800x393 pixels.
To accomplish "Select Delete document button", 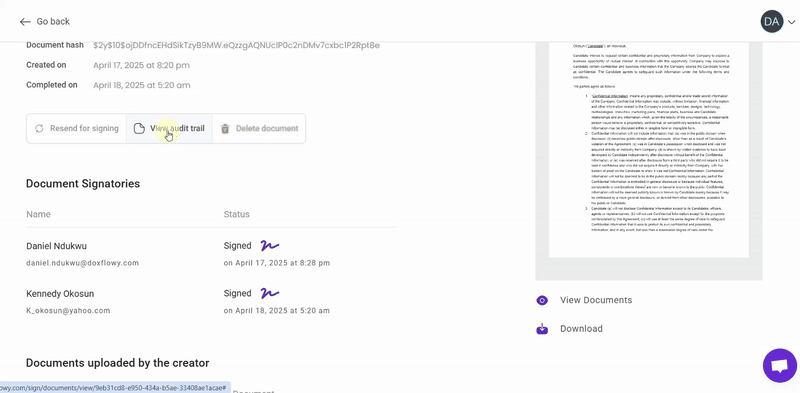I will coord(259,129).
